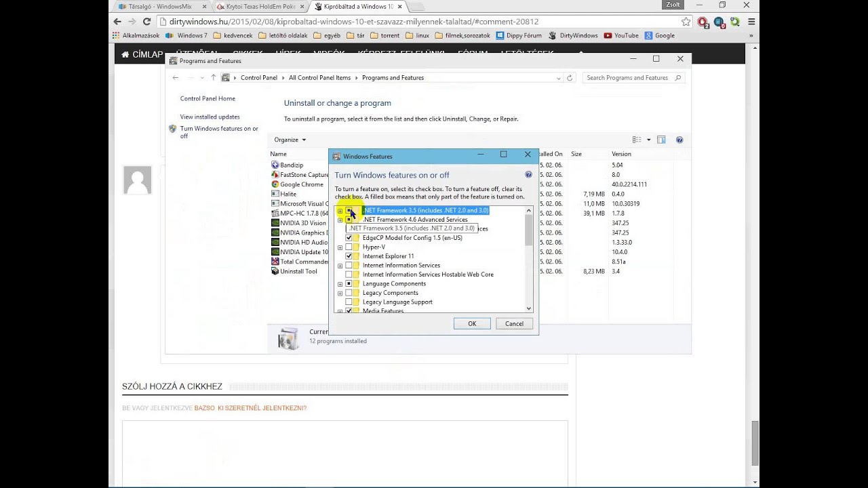Open the Organize dropdown
Image resolution: width=868 pixels, height=488 pixels.
290,140
